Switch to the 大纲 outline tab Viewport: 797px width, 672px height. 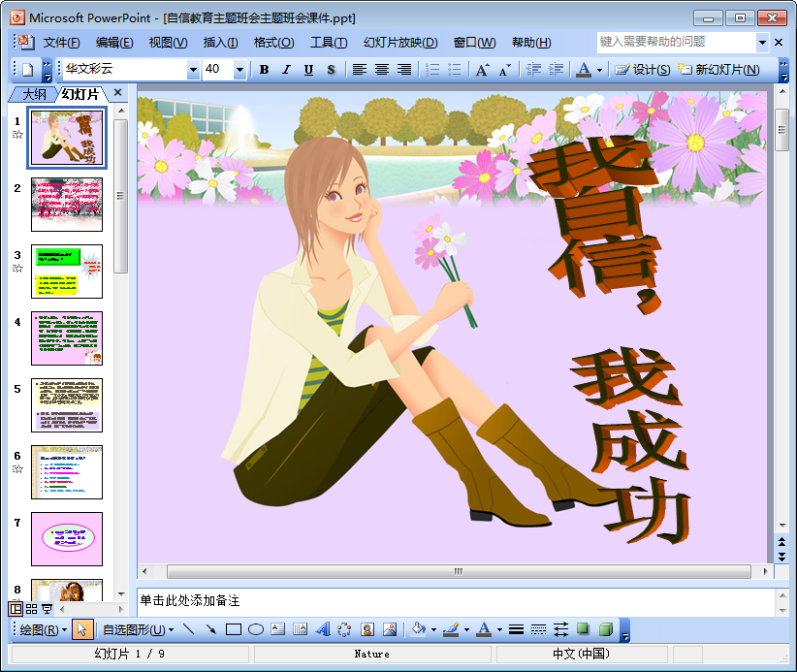34,94
